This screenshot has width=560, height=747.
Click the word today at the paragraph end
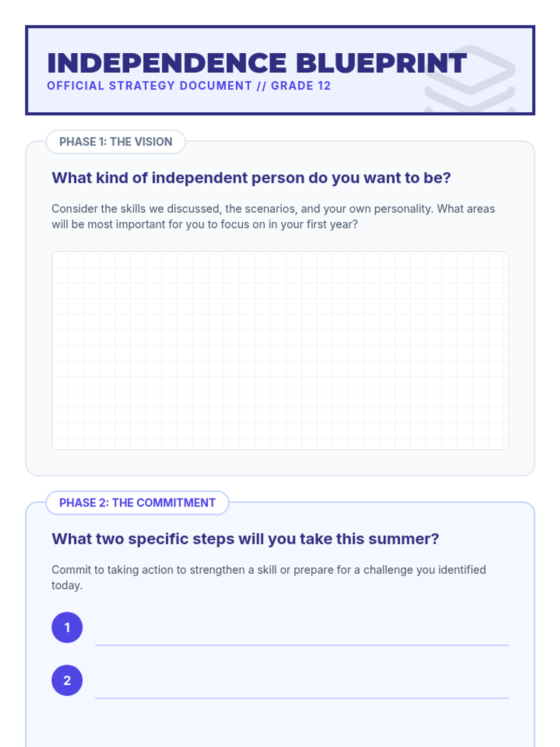point(67,585)
